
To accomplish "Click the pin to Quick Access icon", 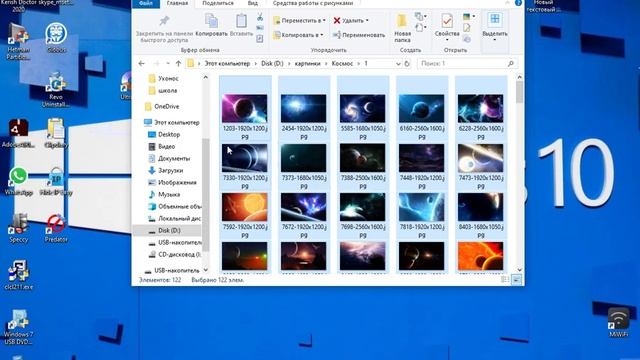I will (164, 20).
